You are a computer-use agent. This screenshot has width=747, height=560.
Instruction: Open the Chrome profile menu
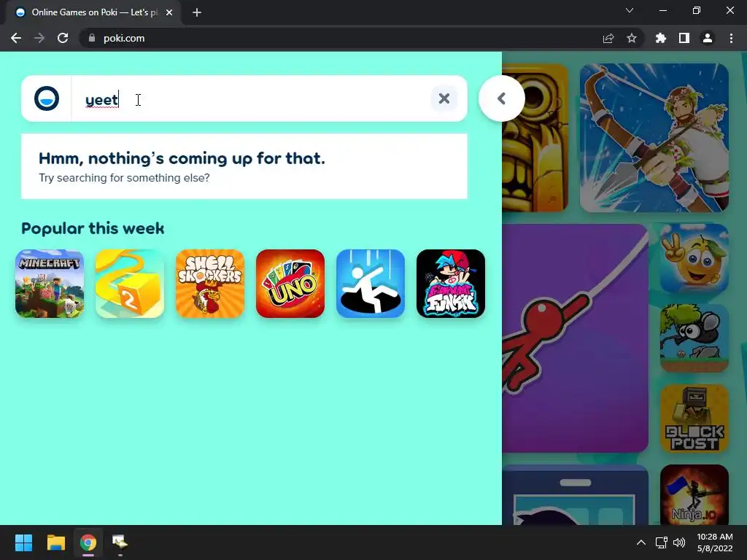coord(708,38)
